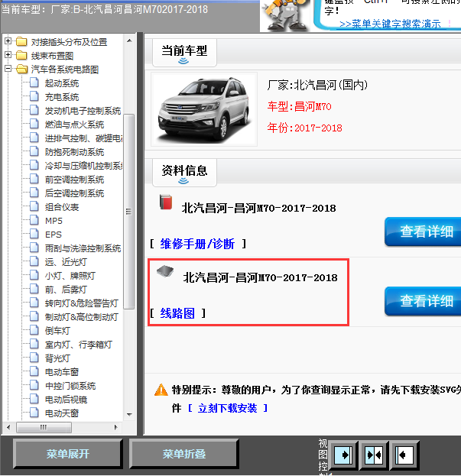Click the 立刻下载安装 link
Image resolution: width=461 pixels, height=476 pixels.
(x=227, y=408)
